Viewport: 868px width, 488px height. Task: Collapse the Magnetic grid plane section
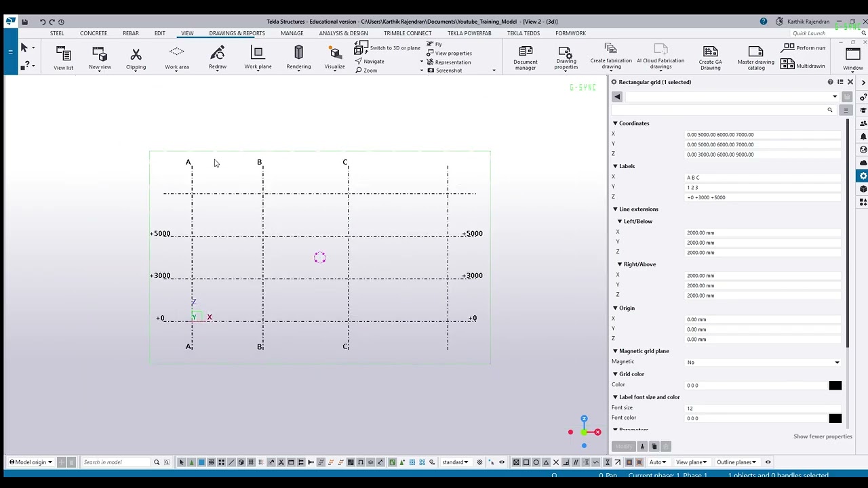point(615,351)
